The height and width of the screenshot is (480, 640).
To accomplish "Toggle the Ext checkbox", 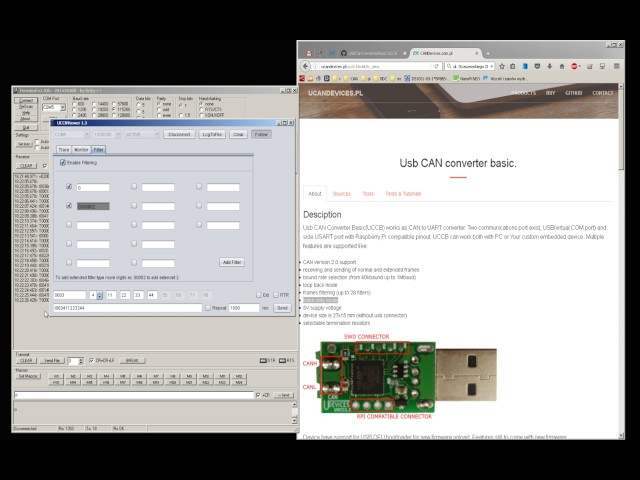I will pos(258,295).
